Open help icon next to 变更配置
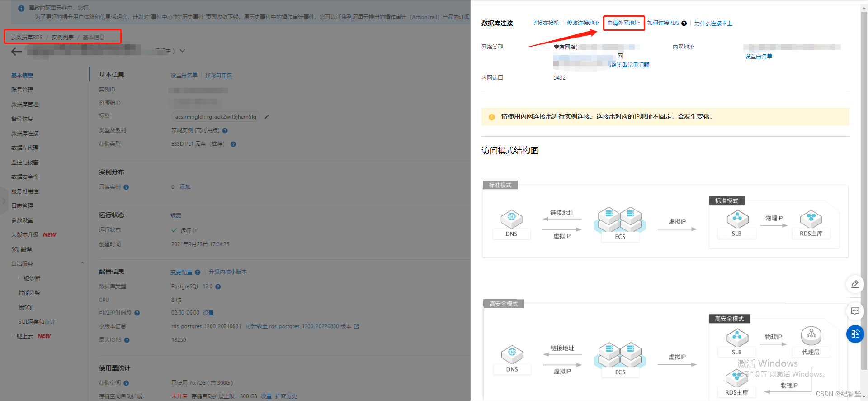Viewport: 868px width, 401px height. pos(198,272)
